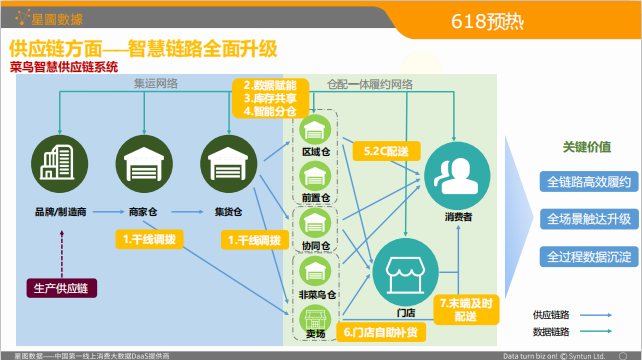This screenshot has width=642, height=360.
Task: Select the 卖场 store icon
Action: coord(315,318)
